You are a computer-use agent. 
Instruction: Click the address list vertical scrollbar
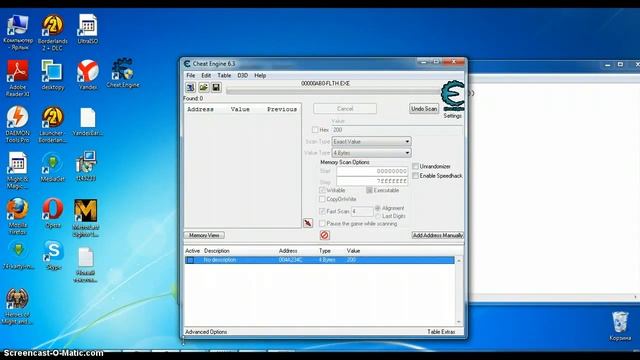[459, 291]
